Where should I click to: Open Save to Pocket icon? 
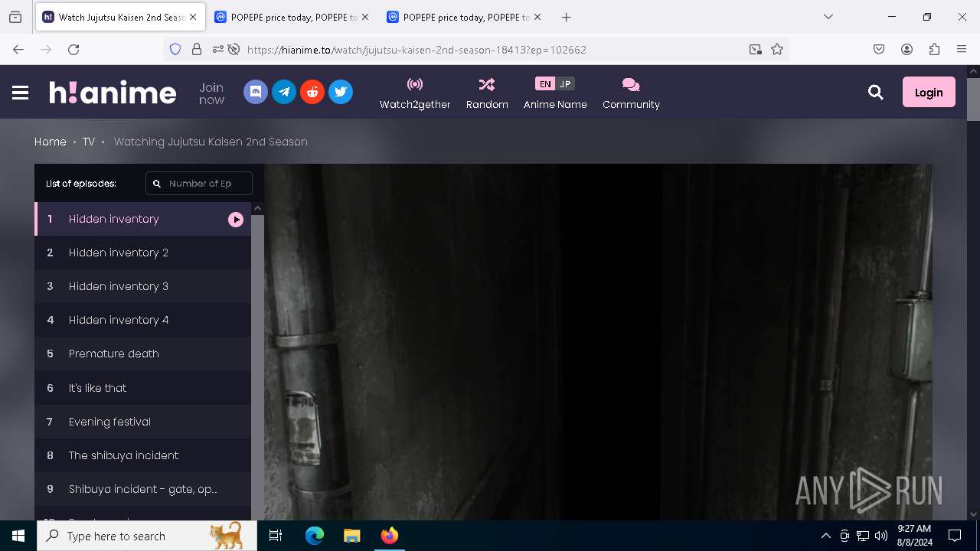click(x=879, y=49)
